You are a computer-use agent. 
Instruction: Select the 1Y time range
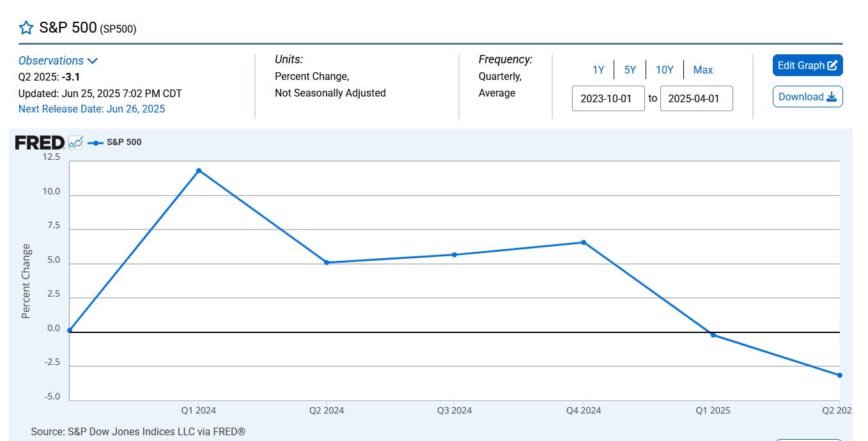click(x=598, y=70)
